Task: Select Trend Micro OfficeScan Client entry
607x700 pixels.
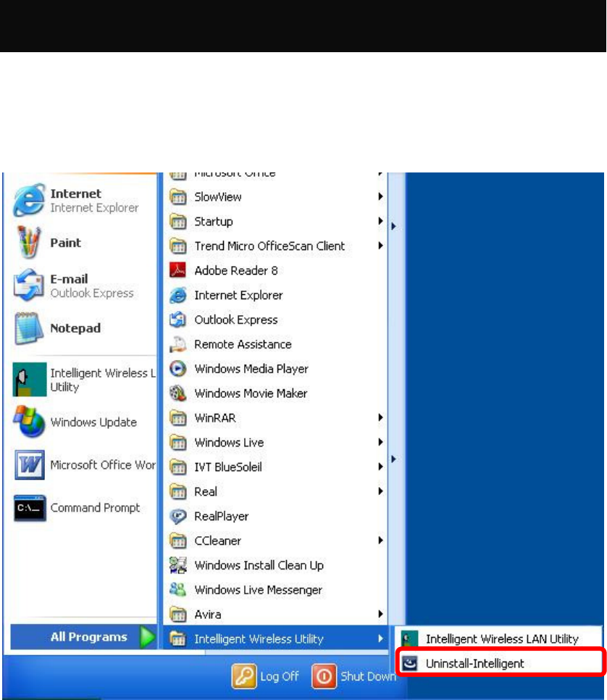Action: pyautogui.click(x=275, y=246)
